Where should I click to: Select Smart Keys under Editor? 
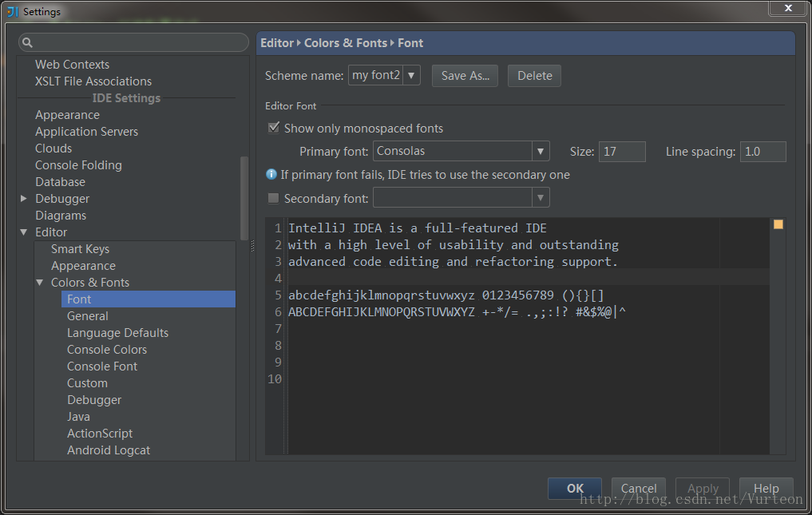pos(81,248)
